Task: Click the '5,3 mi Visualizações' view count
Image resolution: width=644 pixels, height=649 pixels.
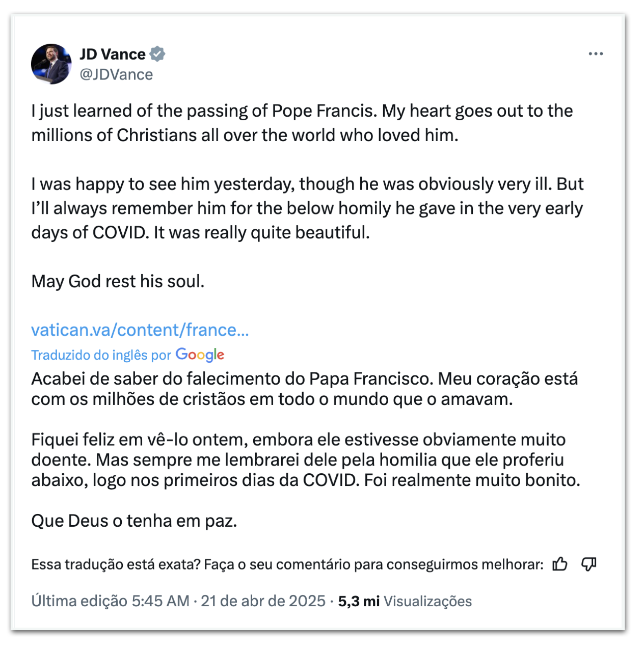Action: 405,601
